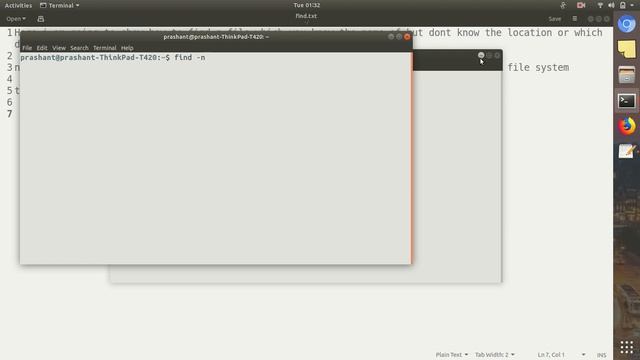Click the new document icon in gedit
Image resolution: width=640 pixels, height=360 pixels.
(40, 19)
